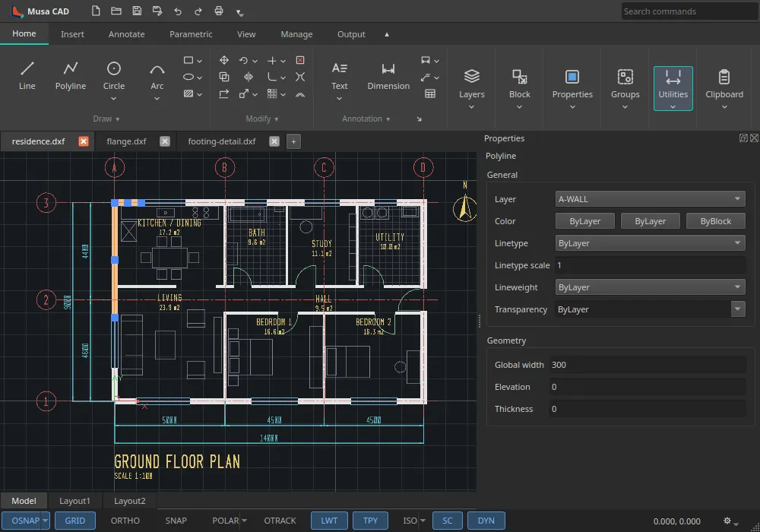
Task: Toggle TPY transparency display
Action: [x=370, y=521]
